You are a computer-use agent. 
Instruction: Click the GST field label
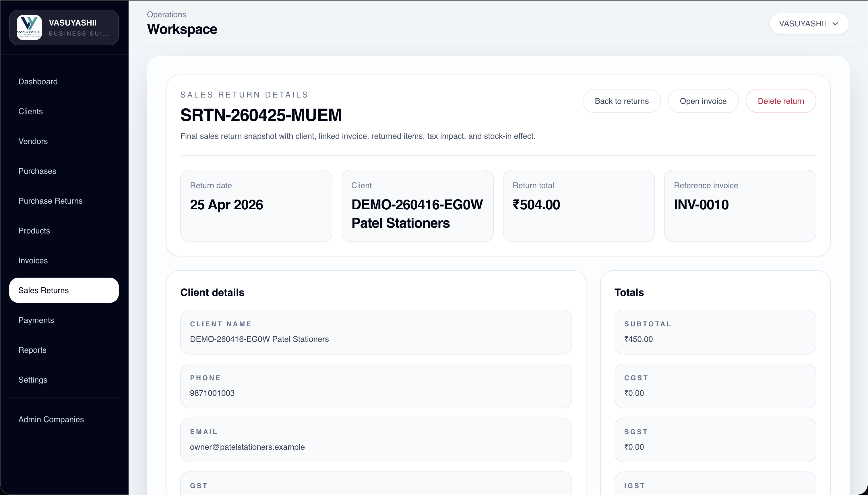click(199, 486)
